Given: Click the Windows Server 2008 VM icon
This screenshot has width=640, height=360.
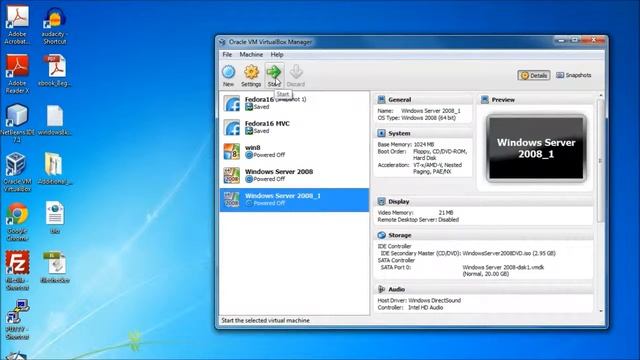Looking at the screenshot, I should 232,176.
